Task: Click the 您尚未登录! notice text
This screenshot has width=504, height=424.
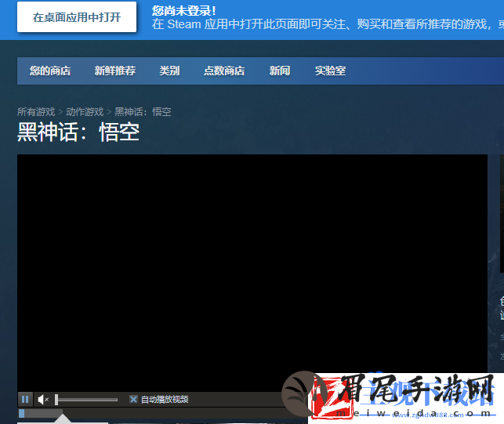Action: pos(184,11)
